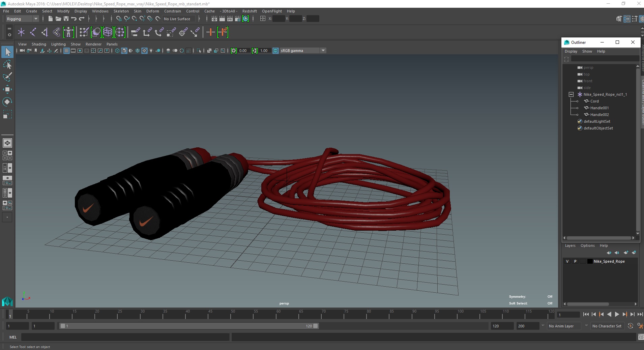Toggle use all lights in viewport
The height and width of the screenshot is (350, 644).
pos(151,51)
